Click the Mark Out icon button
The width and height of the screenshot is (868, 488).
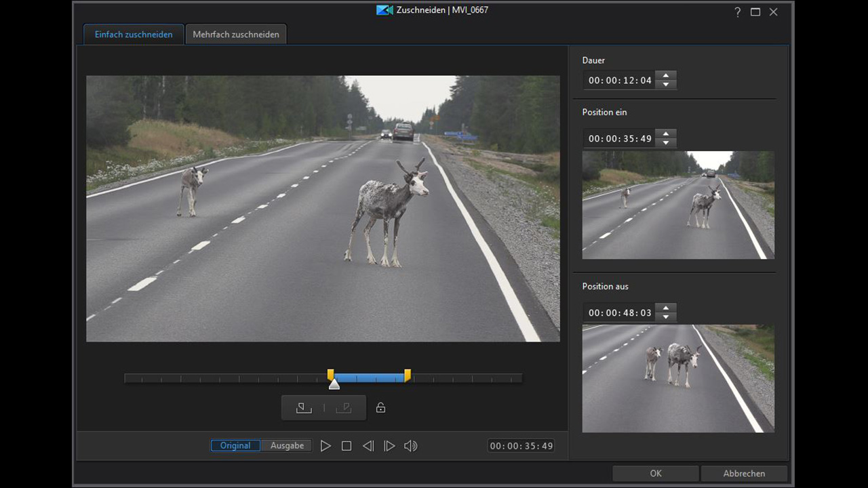344,407
